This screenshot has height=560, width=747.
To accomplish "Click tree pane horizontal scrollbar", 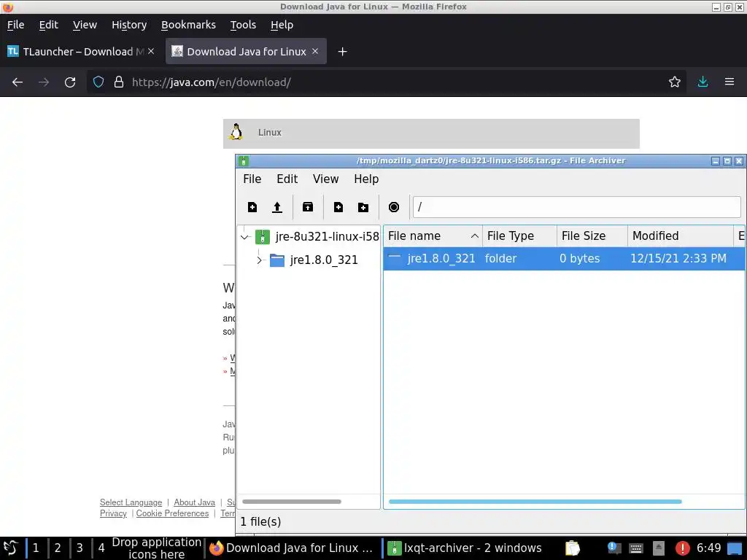I will coord(292,502).
